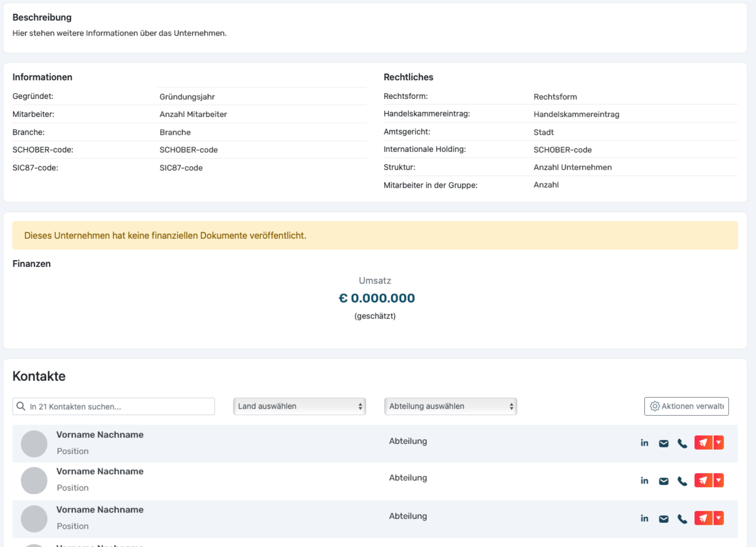This screenshot has width=756, height=547.
Task: Click red send button in second row
Action: 703,480
